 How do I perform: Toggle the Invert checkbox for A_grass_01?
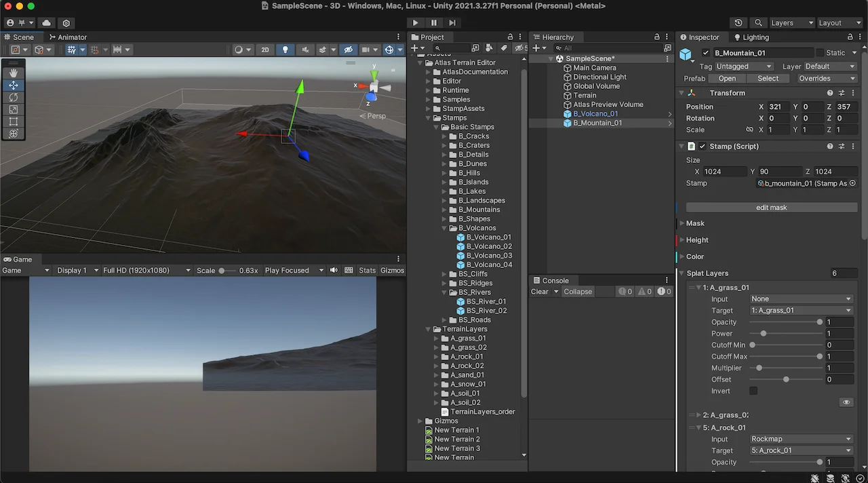coord(753,391)
